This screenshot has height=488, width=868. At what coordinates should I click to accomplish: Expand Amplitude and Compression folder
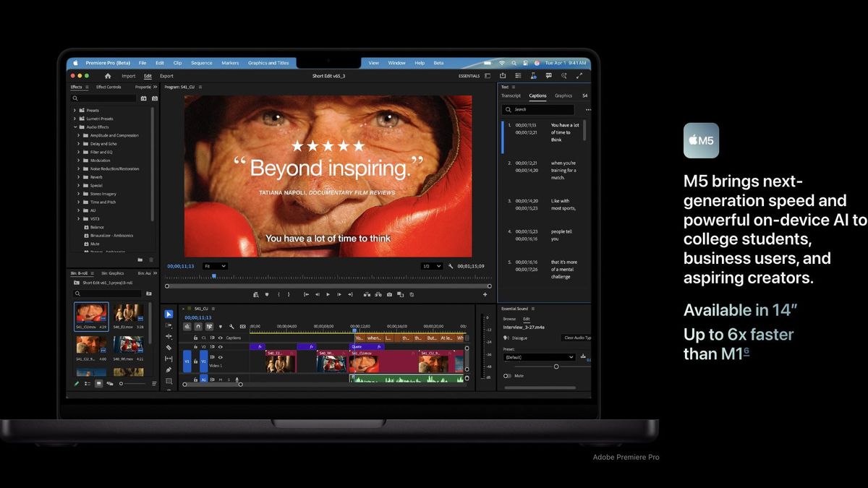coord(79,135)
